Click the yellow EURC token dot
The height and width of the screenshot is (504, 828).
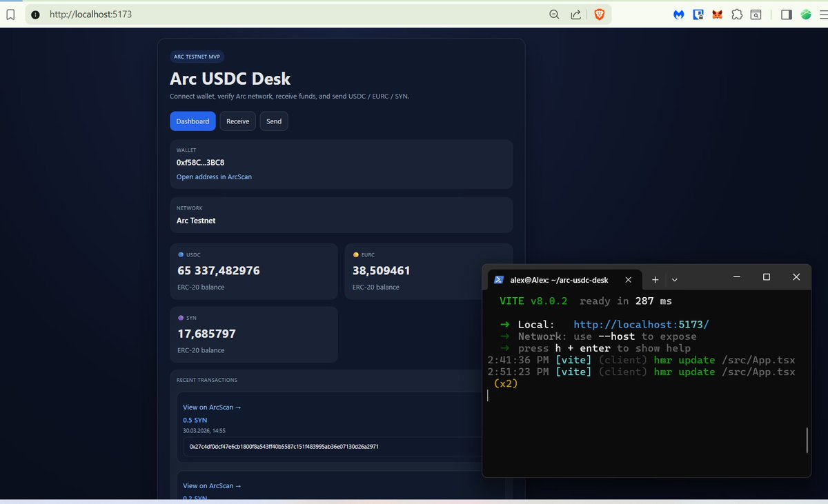pyautogui.click(x=356, y=255)
